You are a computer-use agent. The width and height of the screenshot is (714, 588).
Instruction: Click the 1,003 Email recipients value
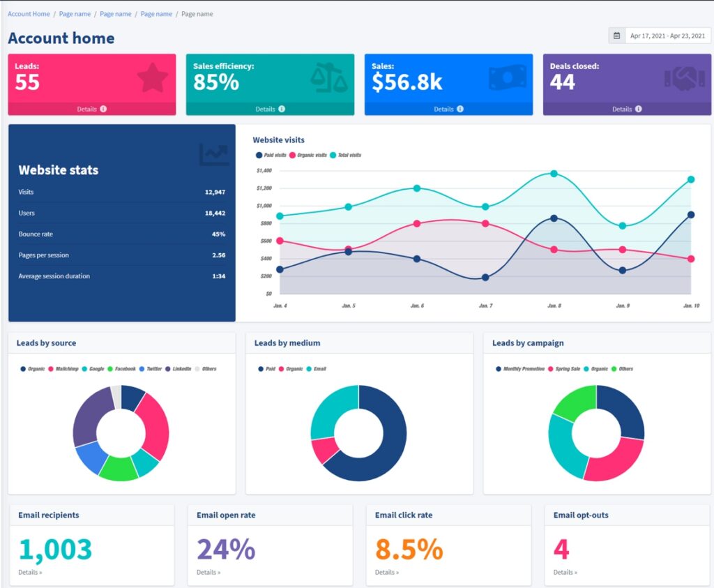coord(55,549)
